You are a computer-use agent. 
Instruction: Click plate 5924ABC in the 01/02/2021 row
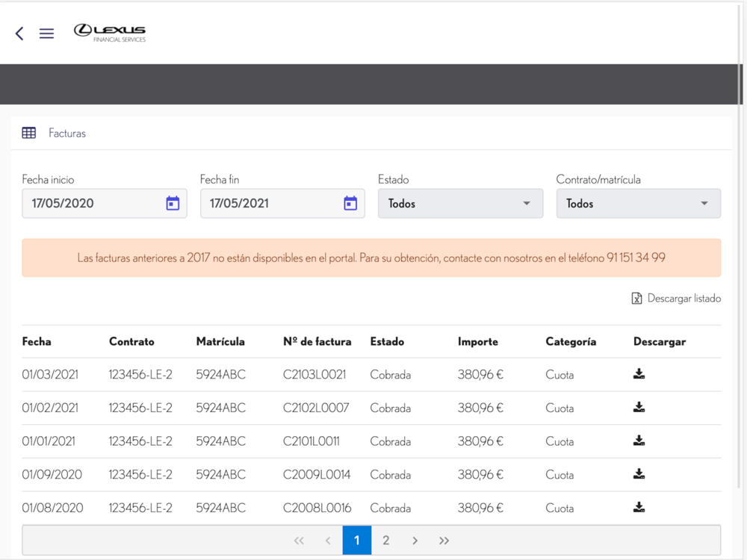click(x=221, y=408)
